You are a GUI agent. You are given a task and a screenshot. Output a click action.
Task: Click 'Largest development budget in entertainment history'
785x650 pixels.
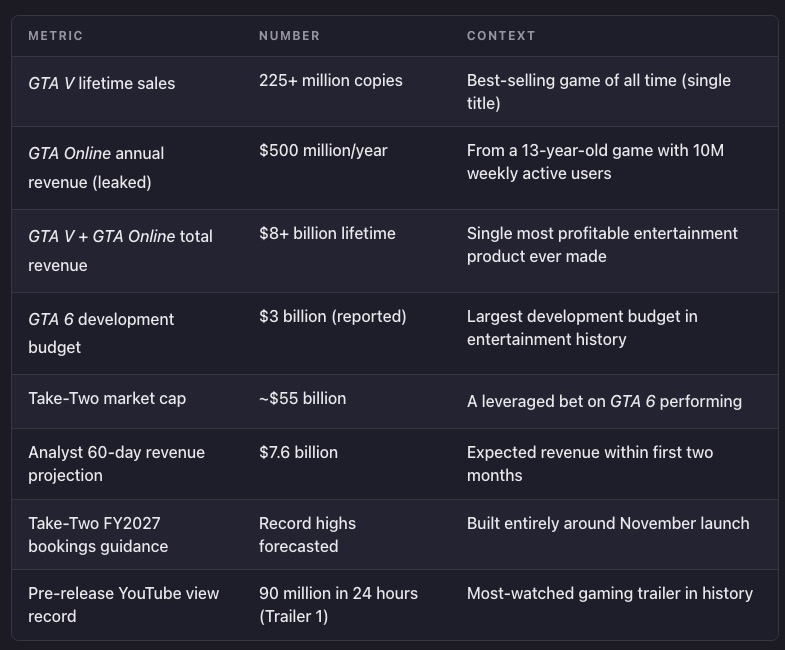pyautogui.click(x=582, y=328)
